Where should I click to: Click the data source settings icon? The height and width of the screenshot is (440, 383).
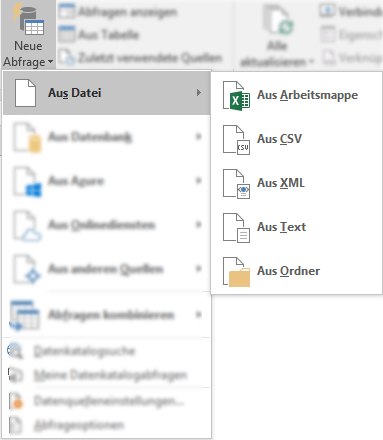[15, 401]
